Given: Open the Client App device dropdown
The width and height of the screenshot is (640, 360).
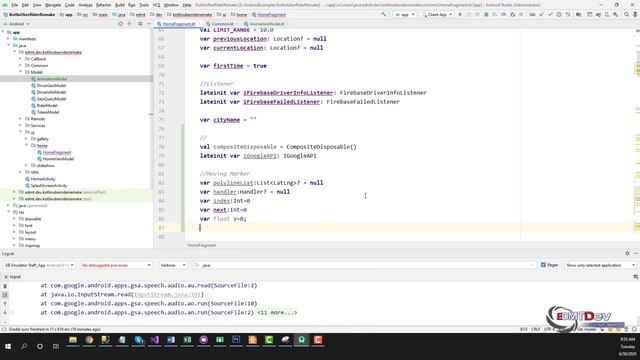Looking at the screenshot, I should pos(437,15).
